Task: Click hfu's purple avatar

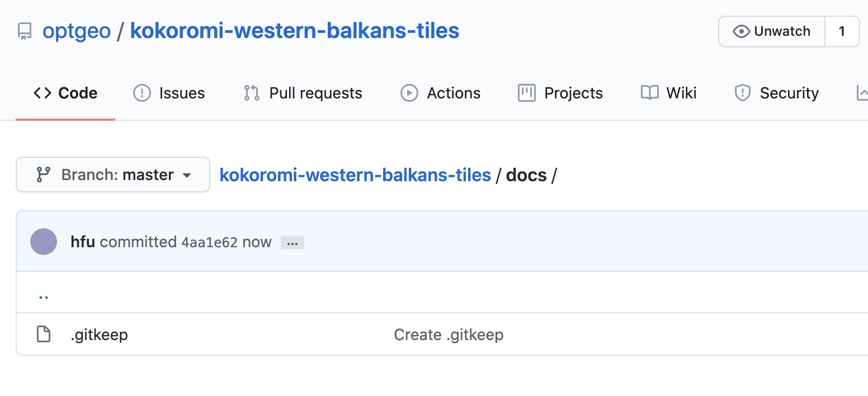Action: pos(44,242)
